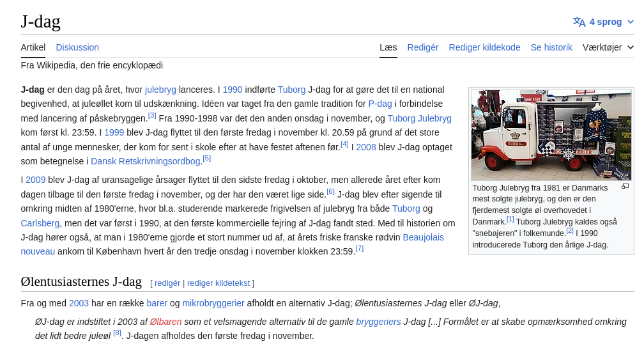The width and height of the screenshot is (644, 353).
Task: Open the 1999 year link
Action: [x=114, y=132]
